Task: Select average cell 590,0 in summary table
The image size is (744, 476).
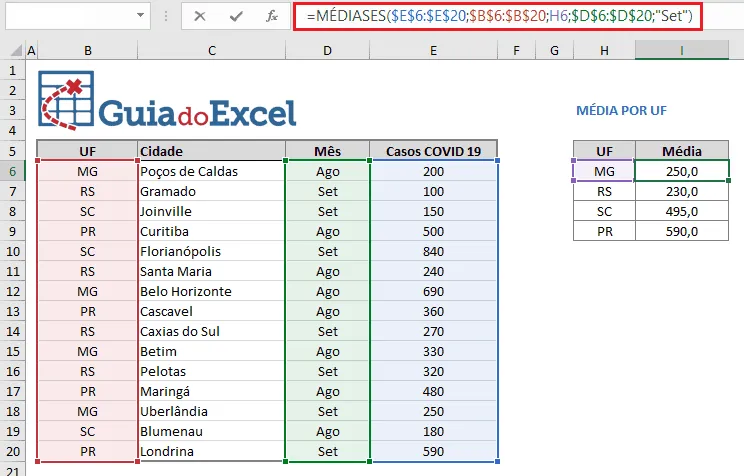Action: [682, 231]
